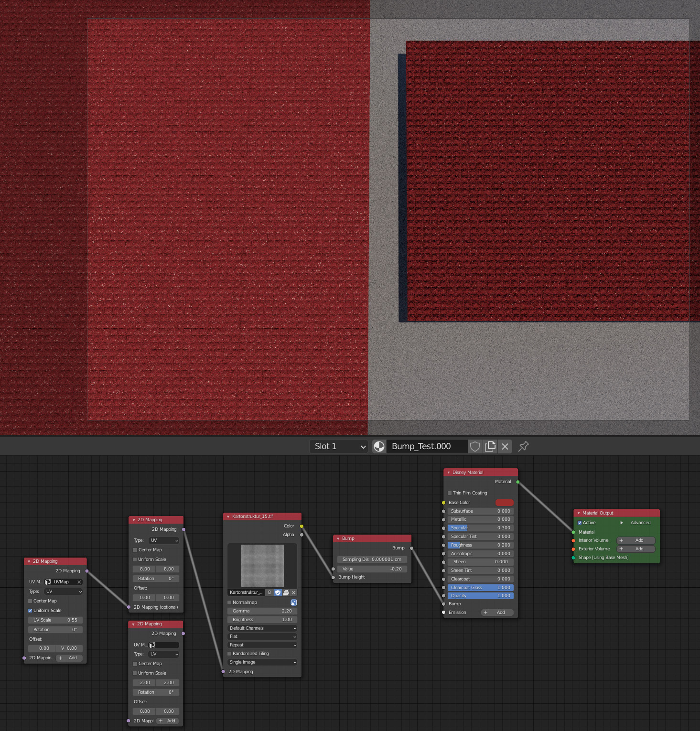Screen dimensions: 700x731
Task: Open the Base Color red swatch
Action: [504, 503]
